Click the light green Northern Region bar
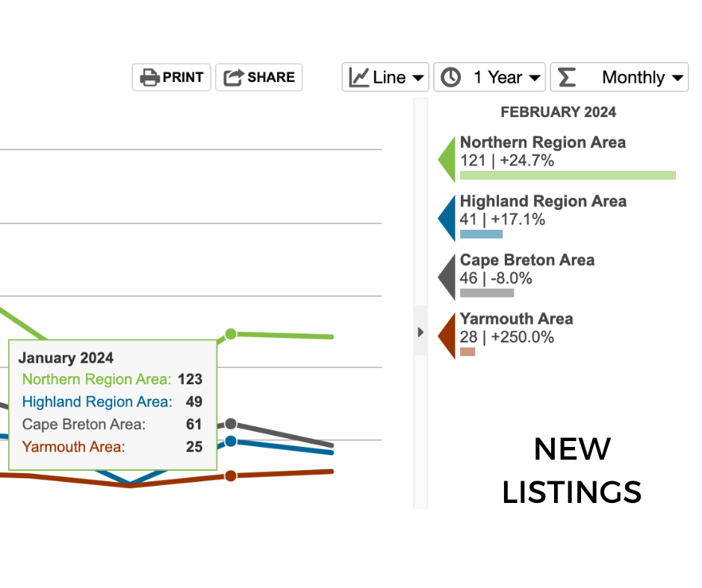The width and height of the screenshot is (702, 588). 568,175
